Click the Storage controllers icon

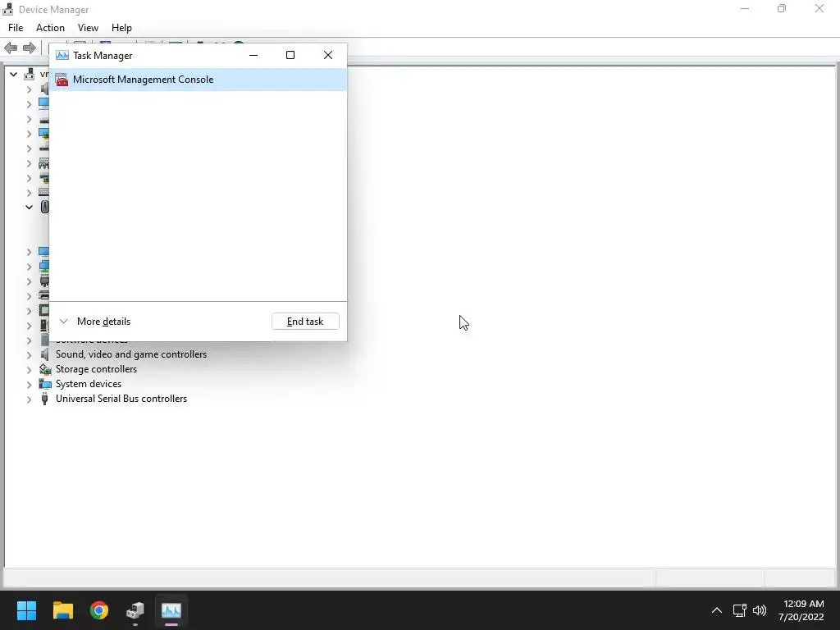(45, 369)
